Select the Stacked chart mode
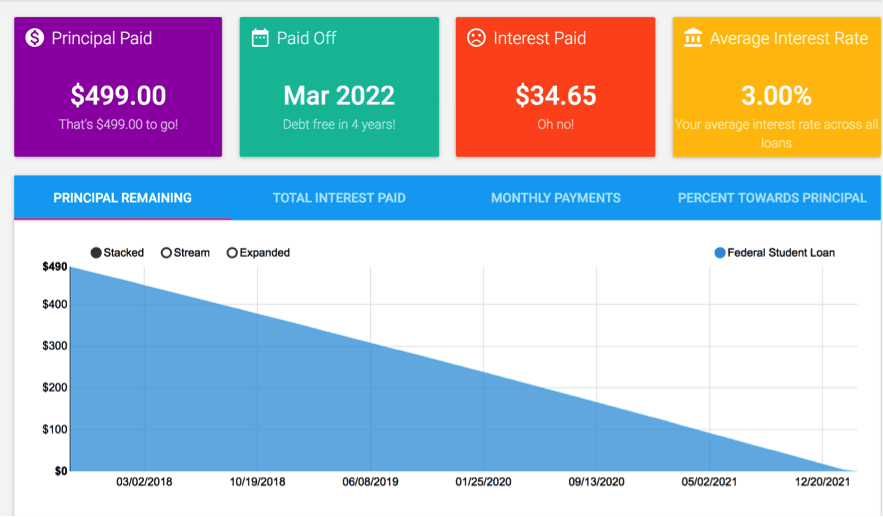The image size is (883, 517). tap(97, 253)
